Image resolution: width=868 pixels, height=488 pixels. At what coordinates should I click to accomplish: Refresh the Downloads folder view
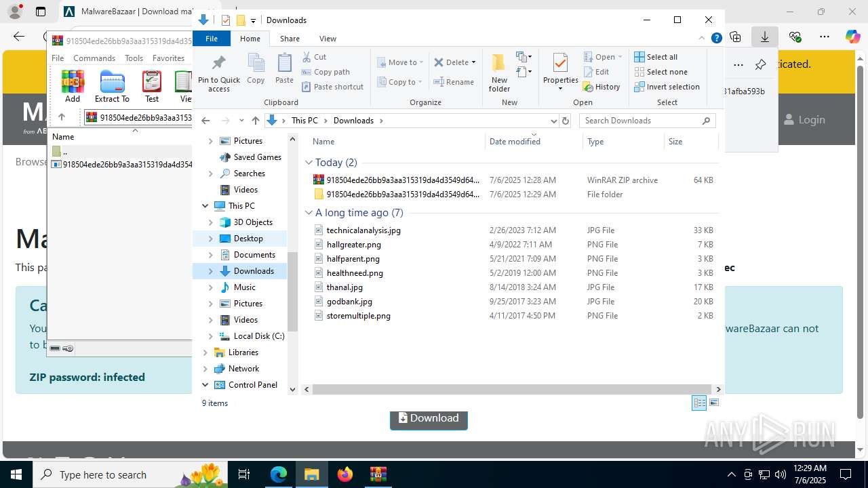click(x=566, y=121)
